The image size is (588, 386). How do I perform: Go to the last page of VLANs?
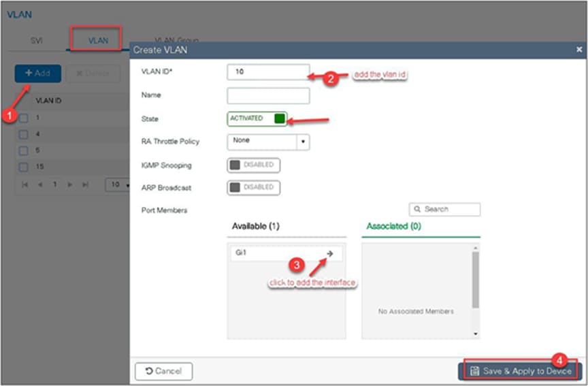86,184
